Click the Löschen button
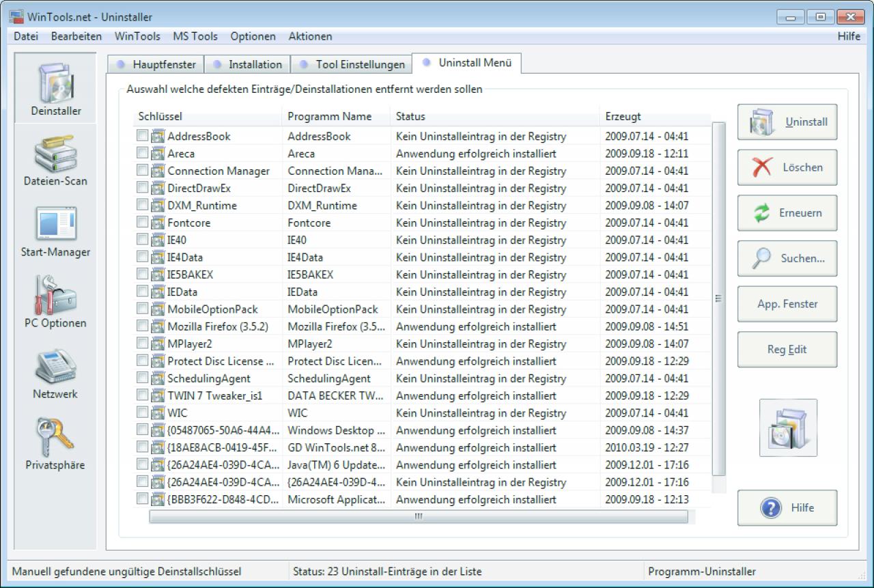The width and height of the screenshot is (874, 588). tap(787, 167)
